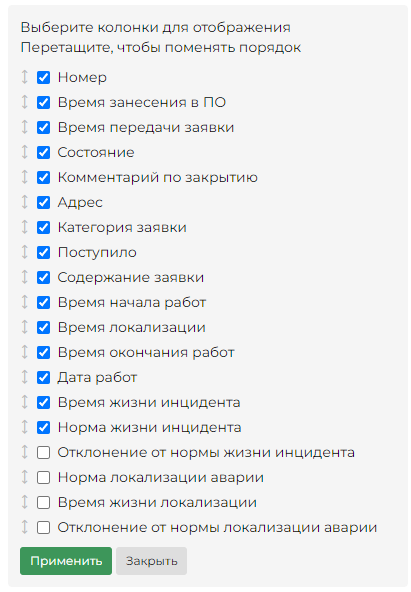Screen dimensions: 411x592
Task: Disable the Категория заявки column checkbox
Action: (43, 227)
